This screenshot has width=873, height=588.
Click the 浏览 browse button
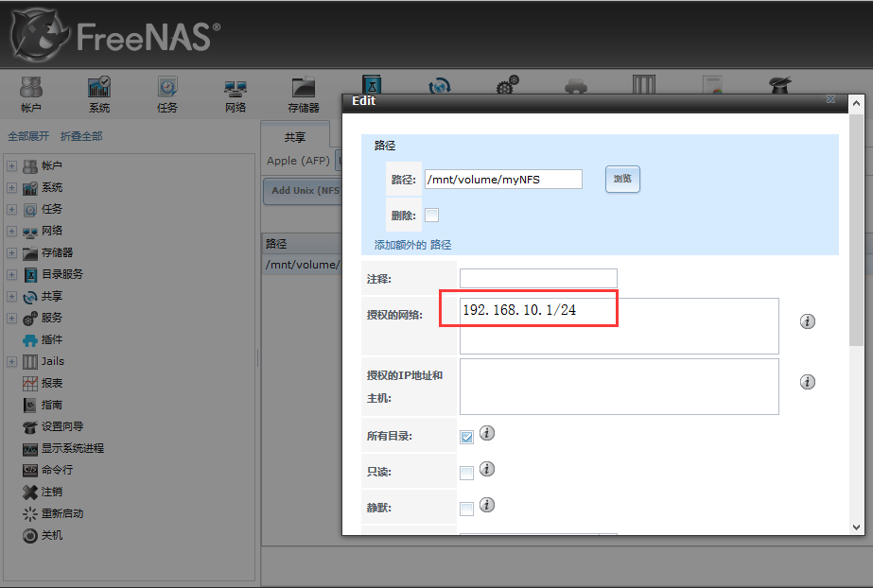tap(622, 179)
